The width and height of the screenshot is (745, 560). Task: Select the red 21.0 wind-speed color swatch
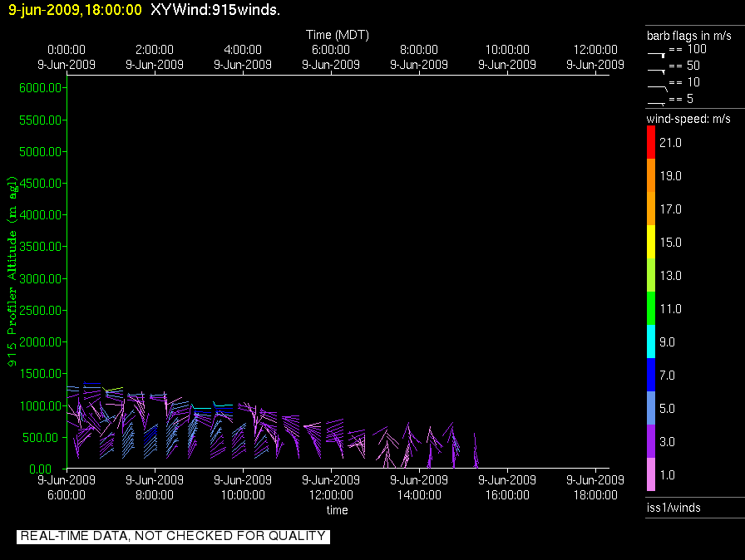(651, 143)
